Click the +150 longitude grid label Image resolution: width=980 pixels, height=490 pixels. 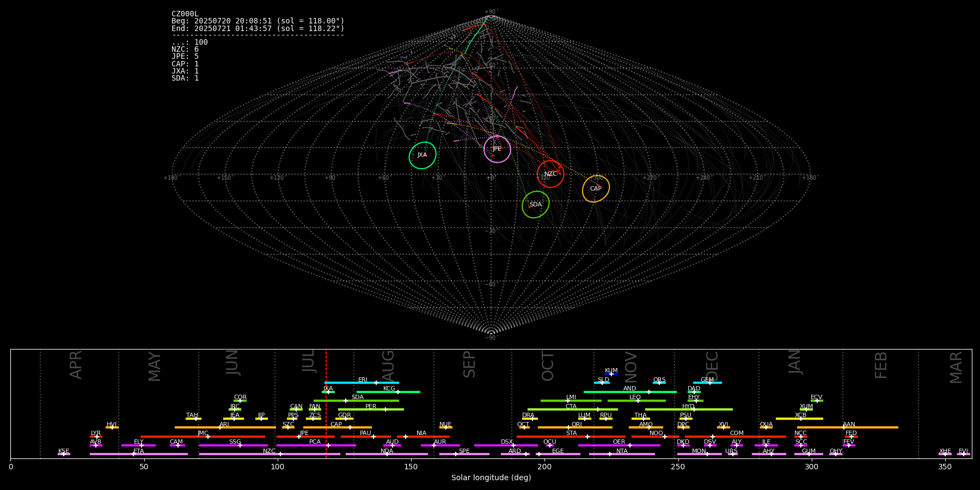(x=224, y=178)
